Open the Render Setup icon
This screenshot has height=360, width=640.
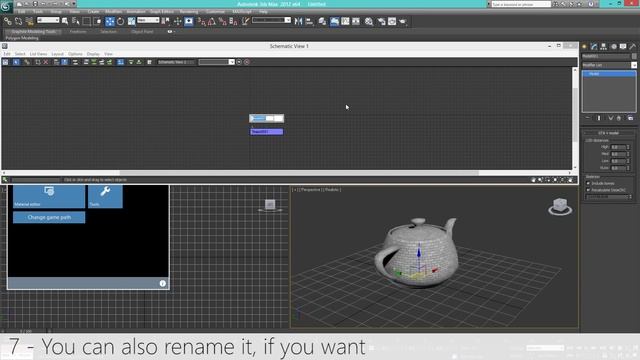click(x=381, y=21)
